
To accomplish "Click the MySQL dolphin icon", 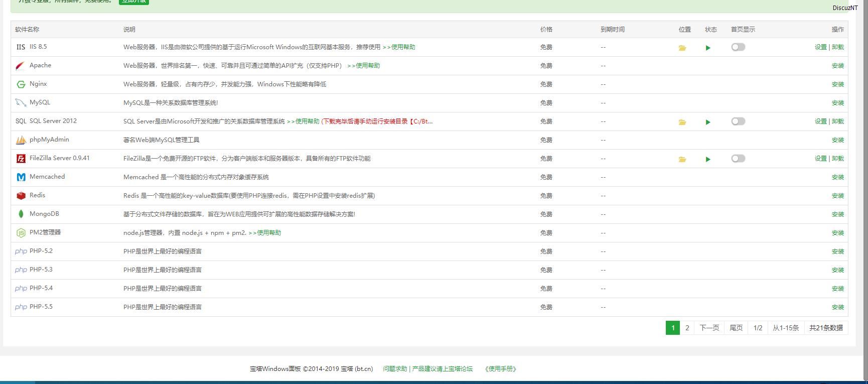I will pos(21,103).
